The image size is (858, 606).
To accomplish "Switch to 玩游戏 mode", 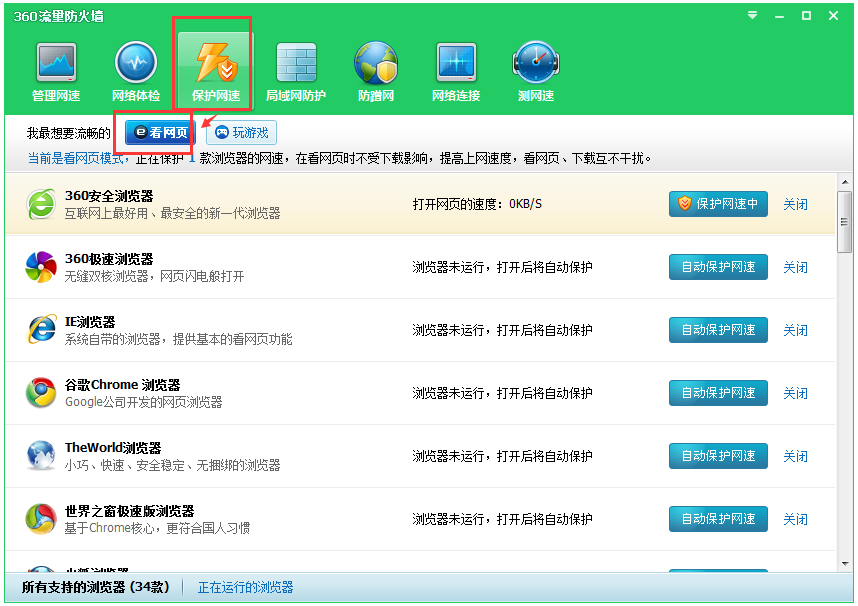I will 241,132.
